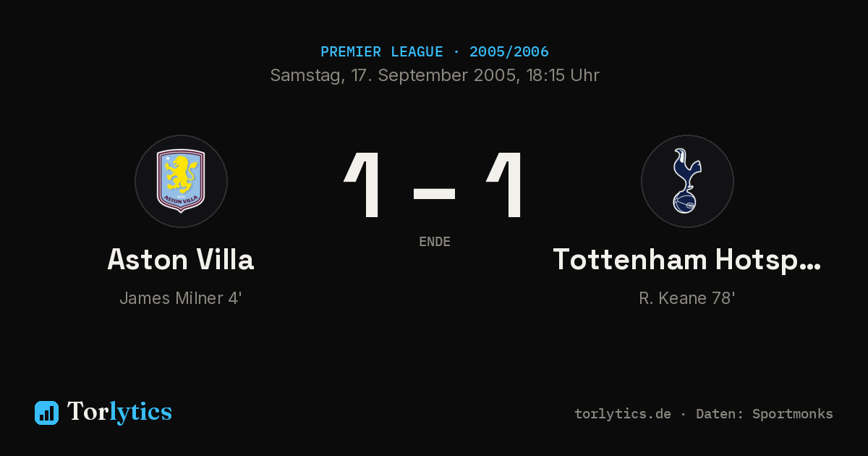Click the ENDE match status label
Screen dimensions: 868x456
pos(435,242)
